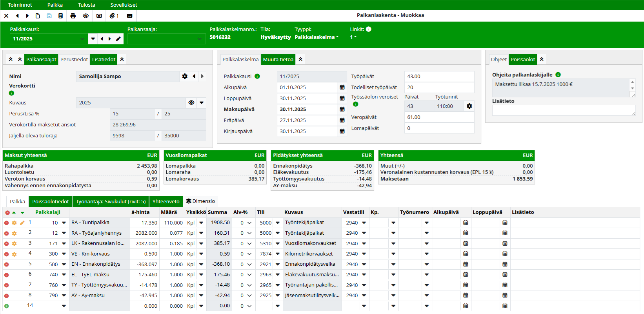Delete row 1 RA - Tuntipalkka with the red minus
644x314 pixels.
pos(7,223)
